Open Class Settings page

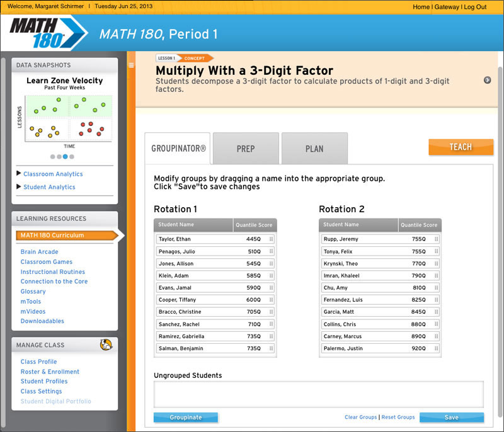click(x=41, y=391)
